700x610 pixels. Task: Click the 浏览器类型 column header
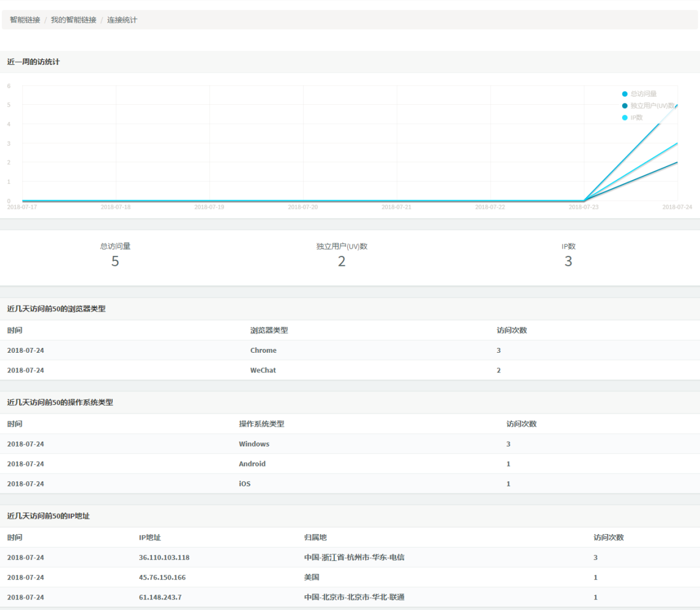(x=269, y=330)
